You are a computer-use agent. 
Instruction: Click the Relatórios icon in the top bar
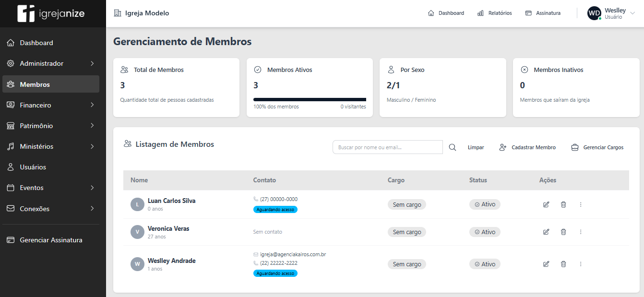pos(480,13)
